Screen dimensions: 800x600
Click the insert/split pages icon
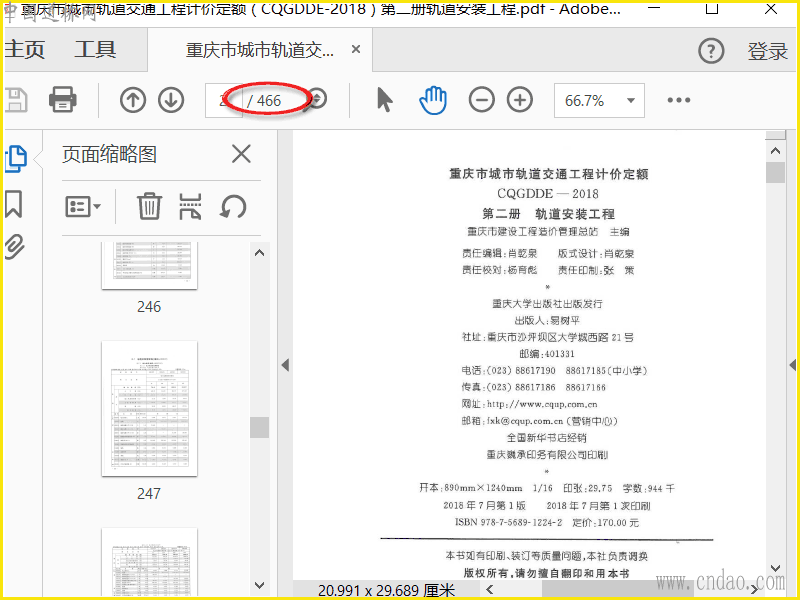pyautogui.click(x=190, y=206)
